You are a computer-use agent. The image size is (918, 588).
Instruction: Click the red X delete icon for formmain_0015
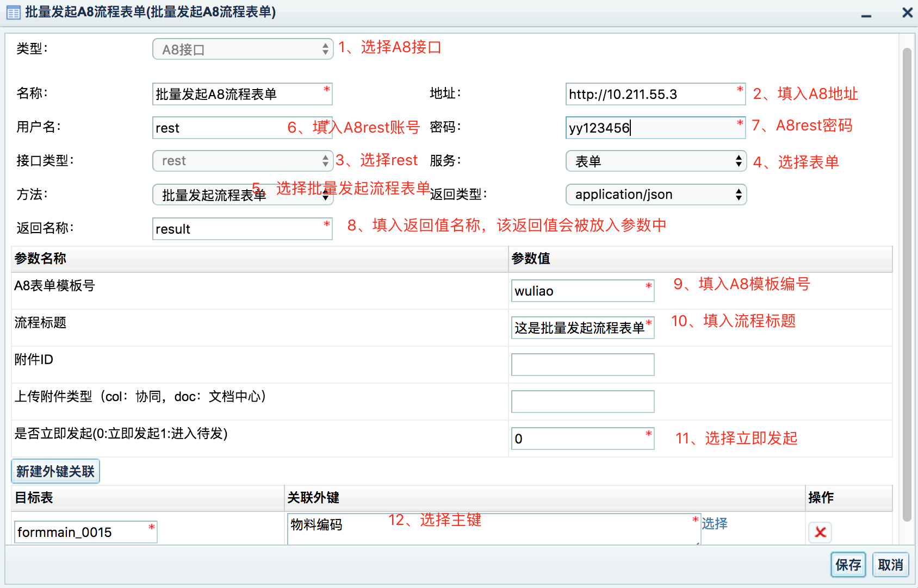[820, 532]
